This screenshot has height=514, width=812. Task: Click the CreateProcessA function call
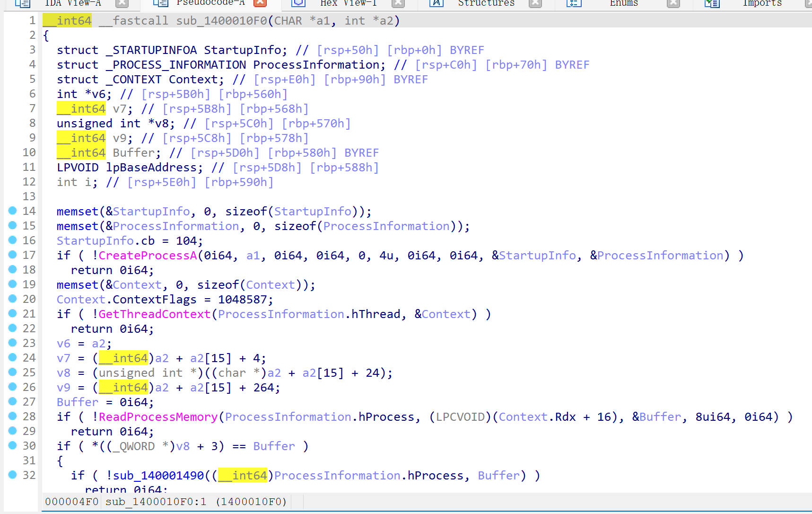click(148, 256)
